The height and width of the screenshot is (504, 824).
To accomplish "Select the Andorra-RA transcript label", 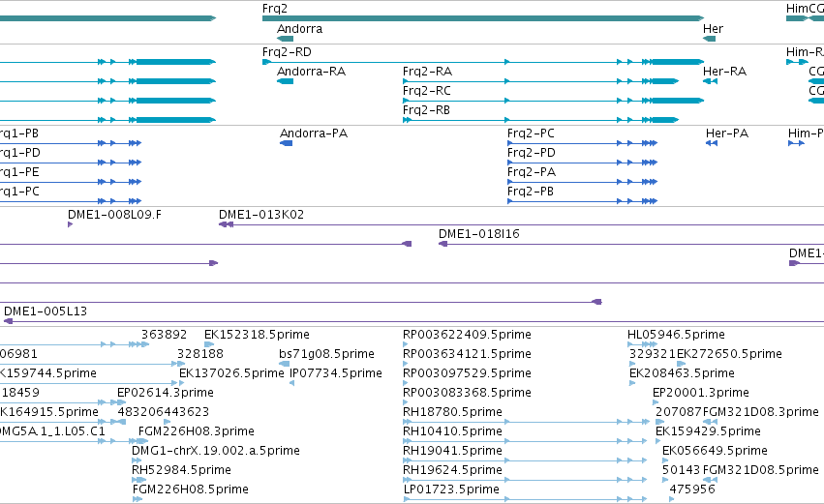I will (x=311, y=72).
